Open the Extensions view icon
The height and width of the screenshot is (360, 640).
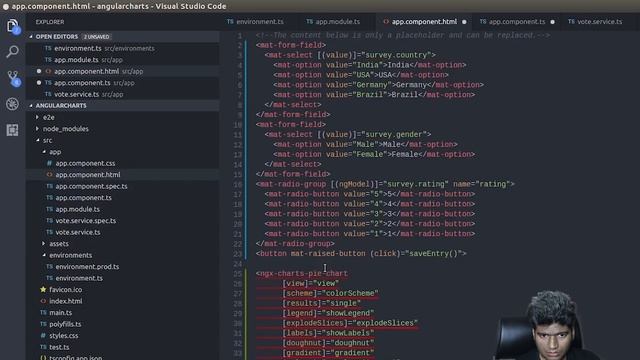(x=13, y=130)
